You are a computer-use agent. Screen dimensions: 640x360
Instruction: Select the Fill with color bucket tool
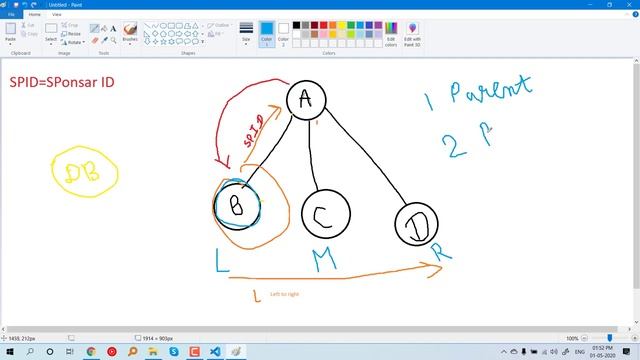point(104,28)
